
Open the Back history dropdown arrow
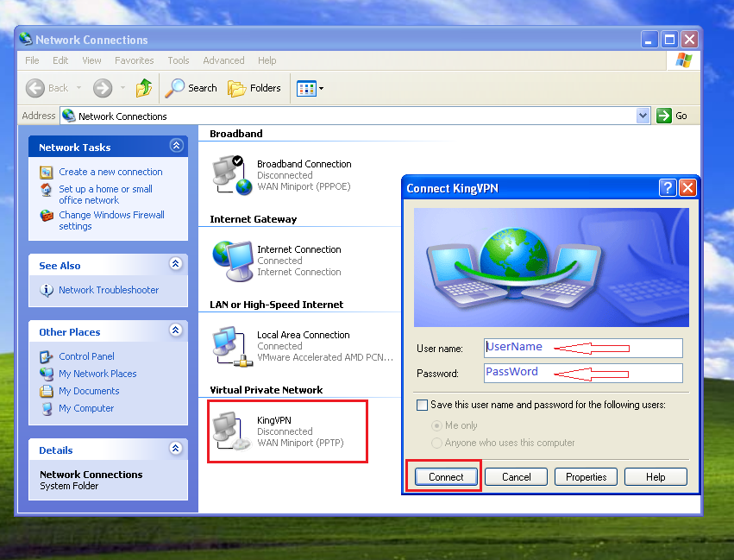click(x=78, y=87)
